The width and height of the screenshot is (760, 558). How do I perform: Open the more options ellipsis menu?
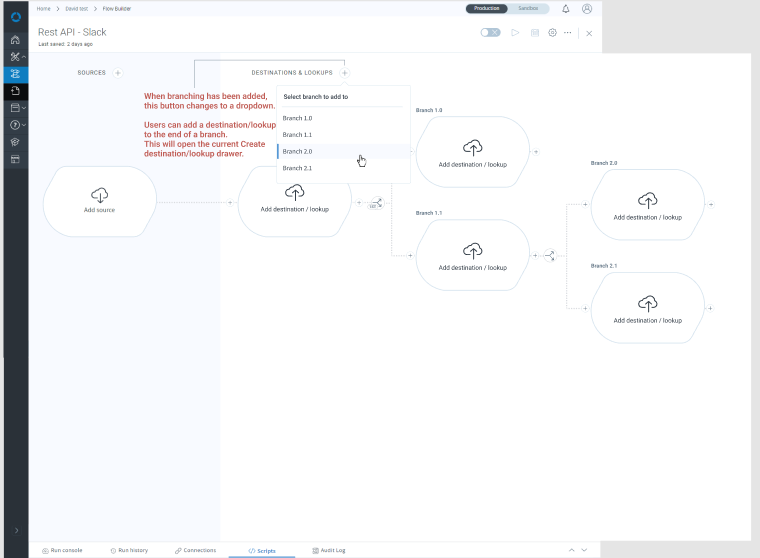click(568, 33)
